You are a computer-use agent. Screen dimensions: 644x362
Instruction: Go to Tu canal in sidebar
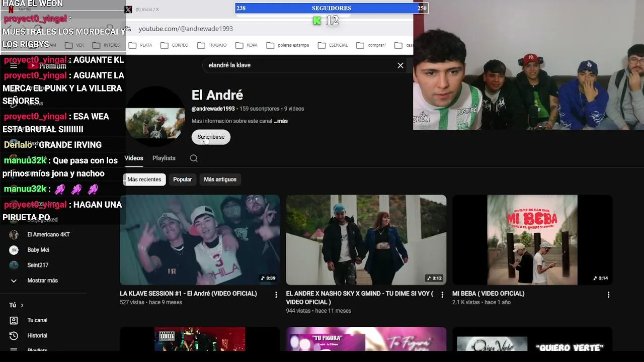tap(37, 320)
